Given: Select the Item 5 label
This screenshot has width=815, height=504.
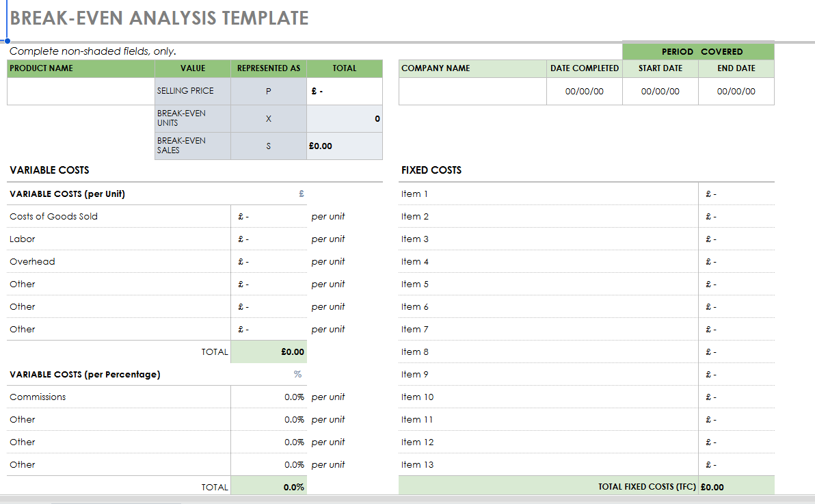Looking at the screenshot, I should point(415,284).
